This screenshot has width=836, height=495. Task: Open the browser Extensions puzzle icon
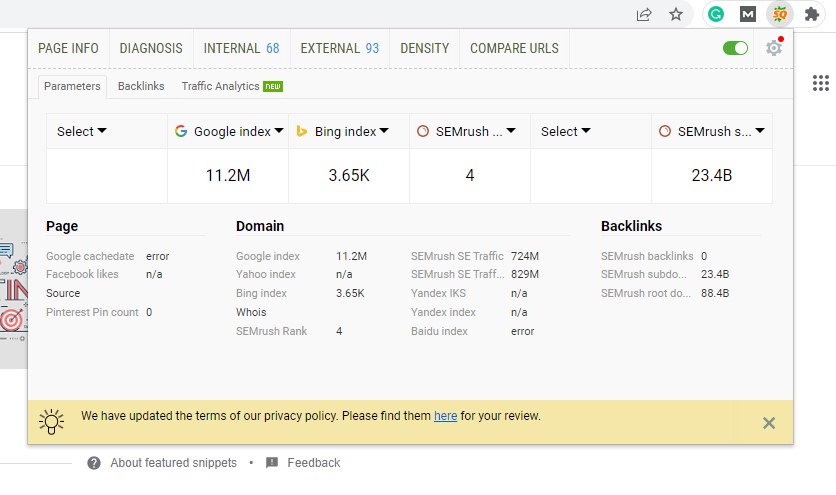click(x=812, y=14)
